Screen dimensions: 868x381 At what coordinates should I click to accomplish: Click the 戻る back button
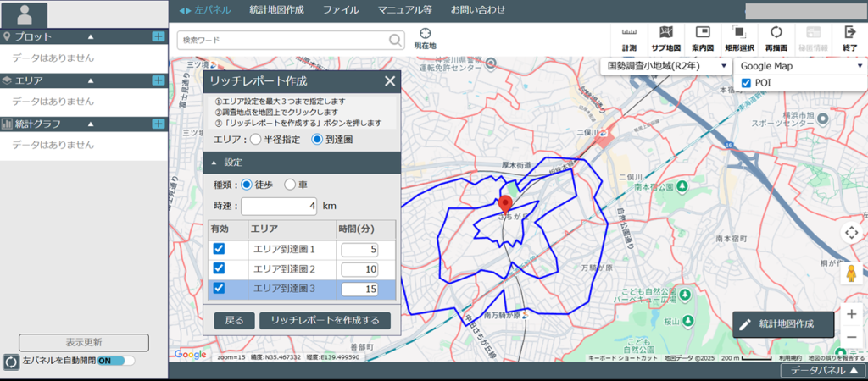[x=234, y=321]
